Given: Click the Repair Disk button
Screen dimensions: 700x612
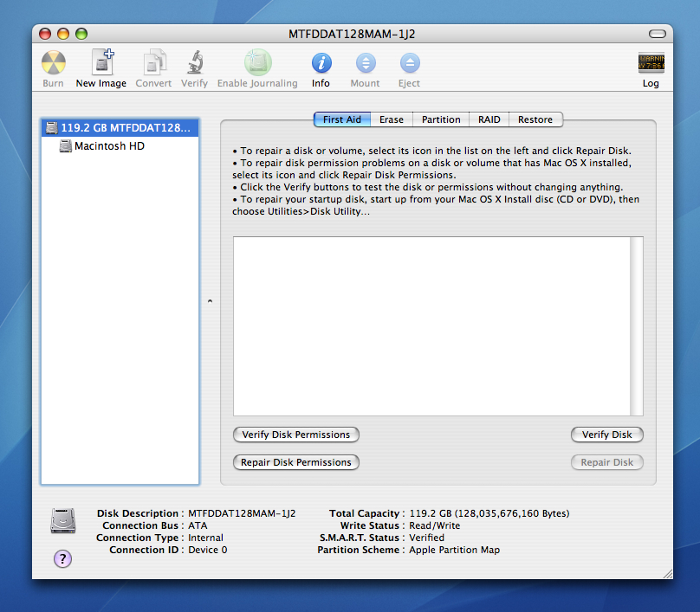Looking at the screenshot, I should [x=607, y=462].
